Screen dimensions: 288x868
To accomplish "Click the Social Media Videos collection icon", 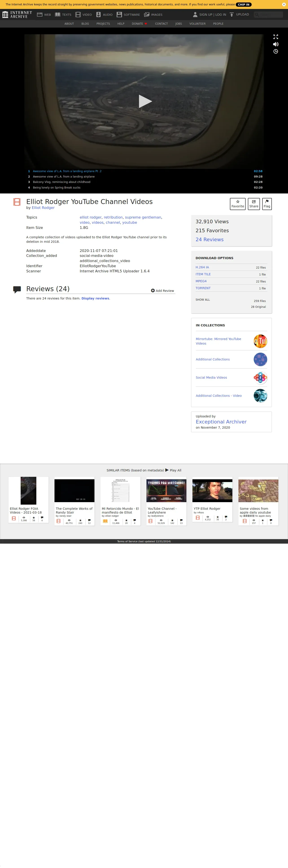I will coord(260,377).
